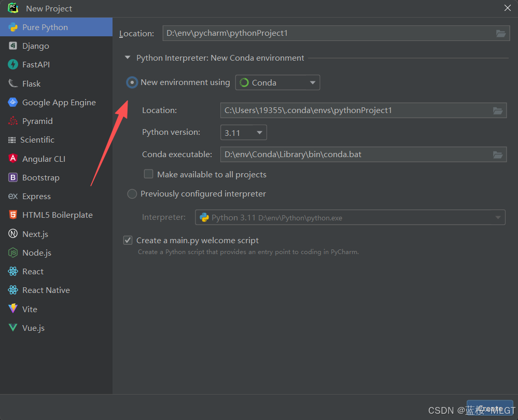Close the New Project dialog
Image resolution: width=518 pixels, height=420 pixels.
tap(508, 8)
